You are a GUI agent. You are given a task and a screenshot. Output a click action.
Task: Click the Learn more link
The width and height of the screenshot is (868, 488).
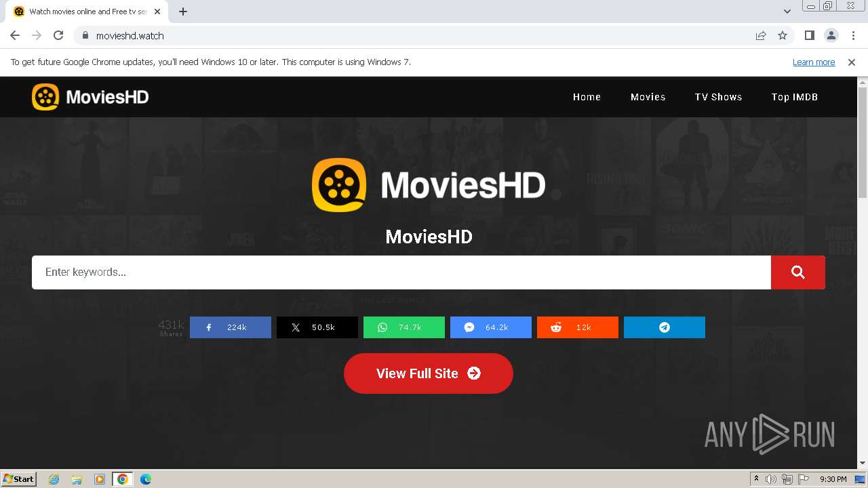tap(814, 62)
